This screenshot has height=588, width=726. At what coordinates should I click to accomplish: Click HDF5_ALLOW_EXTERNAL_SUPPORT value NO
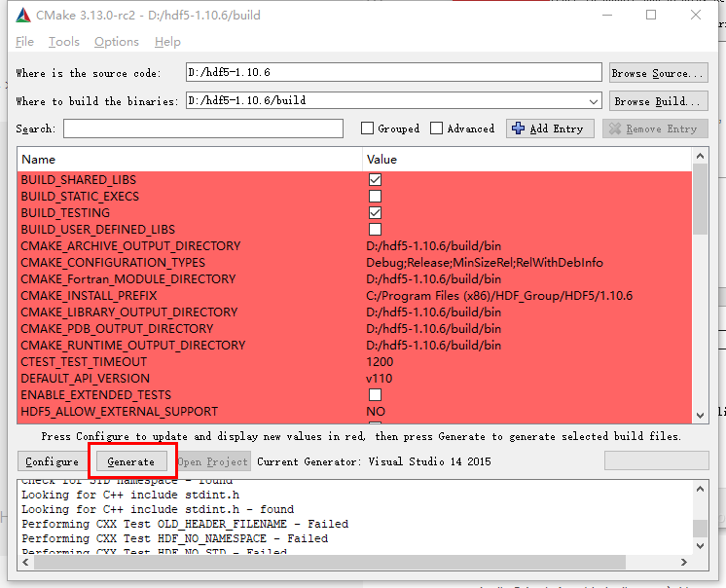(x=376, y=412)
